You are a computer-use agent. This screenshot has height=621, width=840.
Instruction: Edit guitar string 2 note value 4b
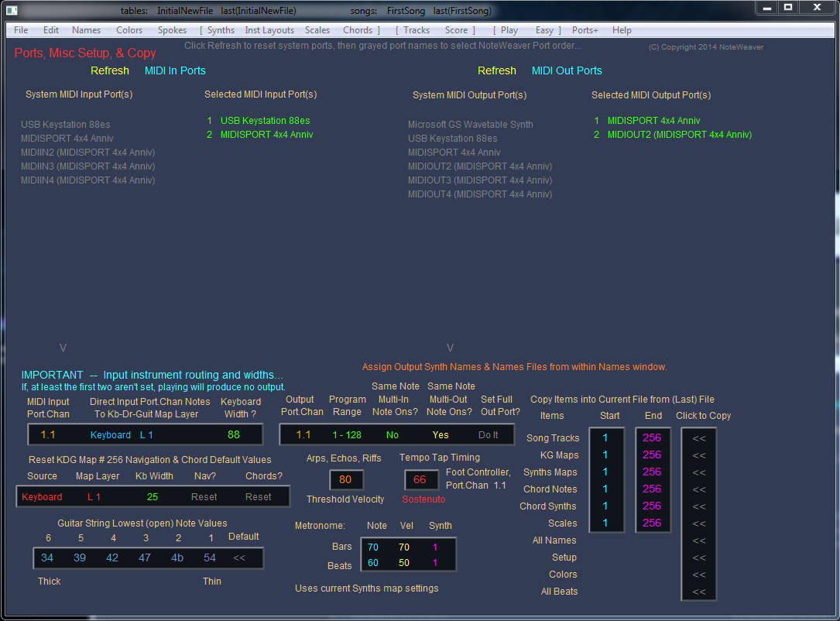click(x=177, y=558)
